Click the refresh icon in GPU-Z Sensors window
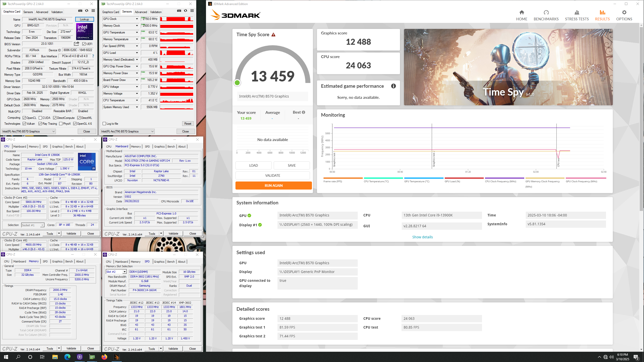This screenshot has width=644, height=362. (185, 11)
